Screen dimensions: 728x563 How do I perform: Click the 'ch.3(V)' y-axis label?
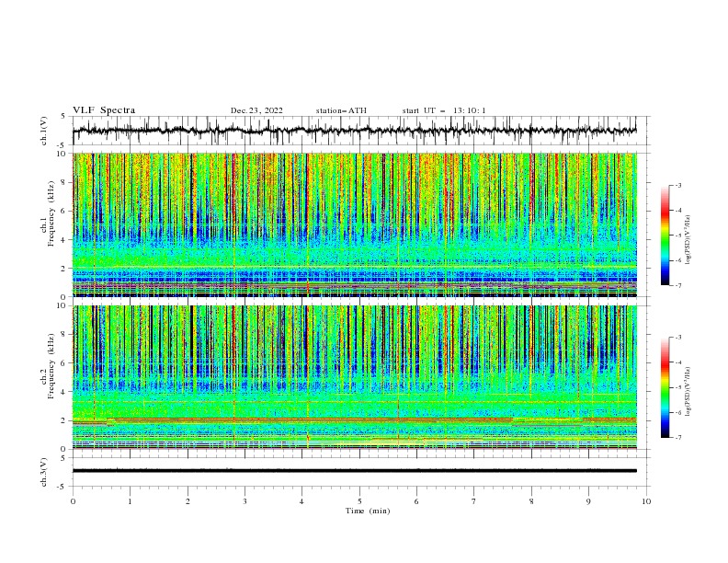[x=44, y=472]
